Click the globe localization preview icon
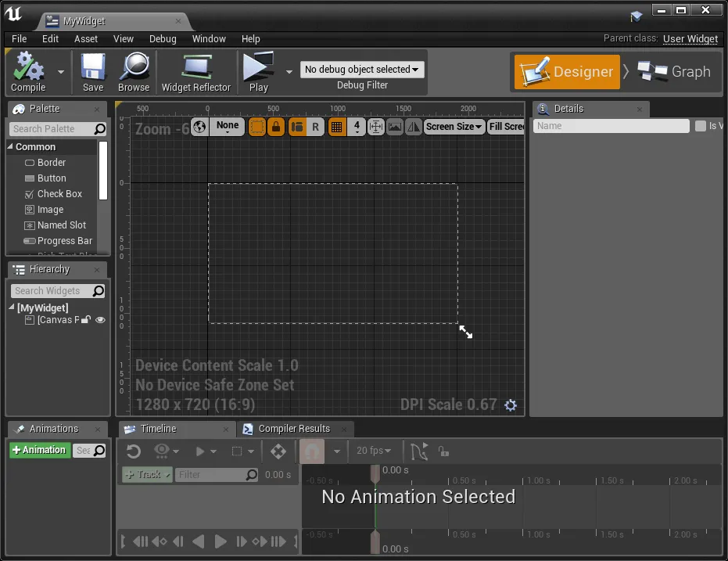 pyautogui.click(x=199, y=127)
